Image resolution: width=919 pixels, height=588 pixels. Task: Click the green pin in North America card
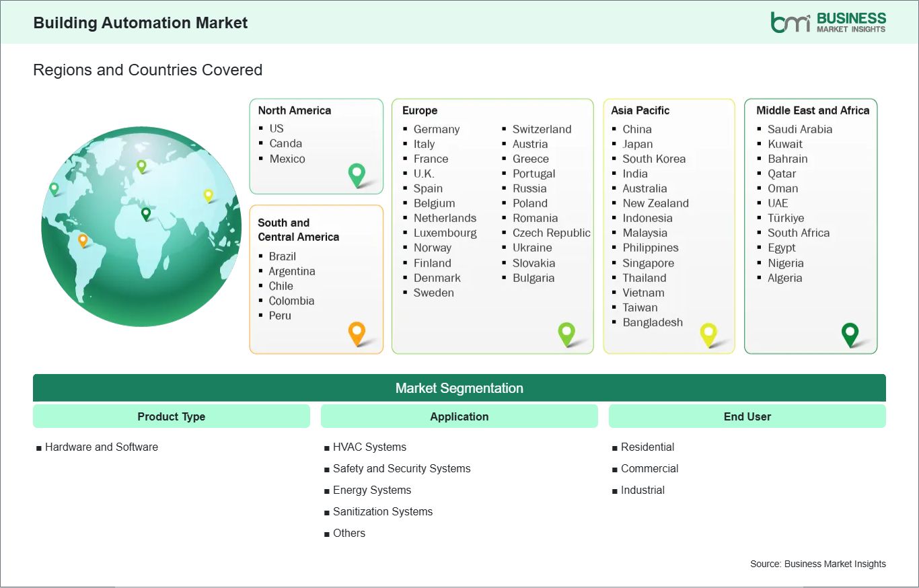(355, 174)
